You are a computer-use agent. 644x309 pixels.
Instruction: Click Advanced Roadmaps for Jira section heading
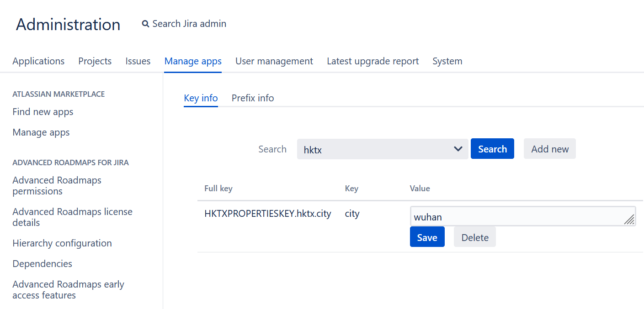(x=71, y=162)
